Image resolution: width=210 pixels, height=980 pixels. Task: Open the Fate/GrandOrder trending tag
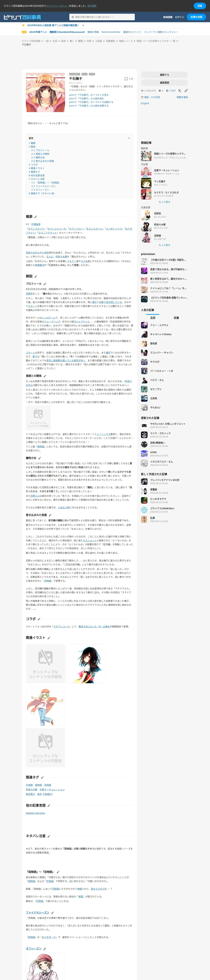111,32
